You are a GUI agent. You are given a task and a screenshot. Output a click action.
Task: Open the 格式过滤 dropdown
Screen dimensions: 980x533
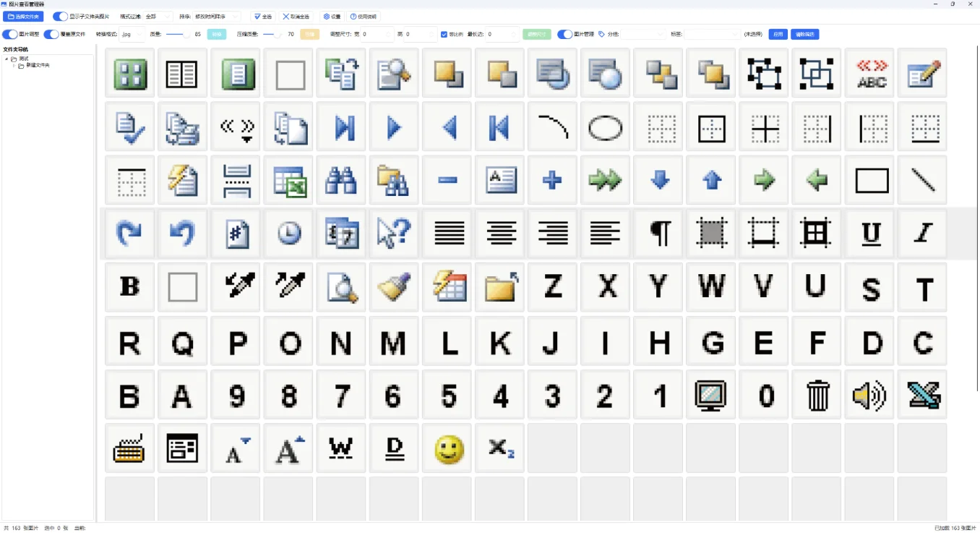pyautogui.click(x=158, y=16)
